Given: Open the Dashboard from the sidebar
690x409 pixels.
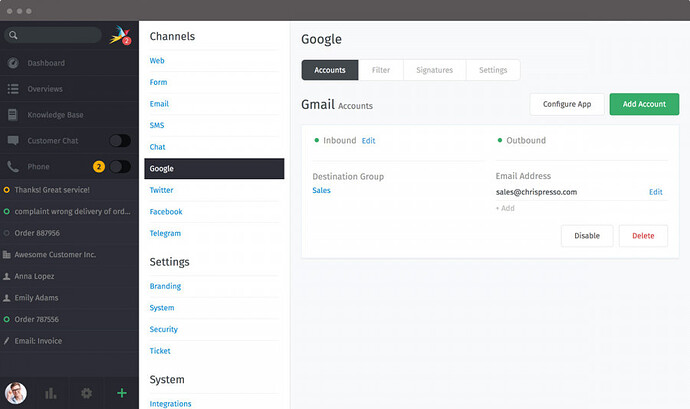Looking at the screenshot, I should coord(46,63).
